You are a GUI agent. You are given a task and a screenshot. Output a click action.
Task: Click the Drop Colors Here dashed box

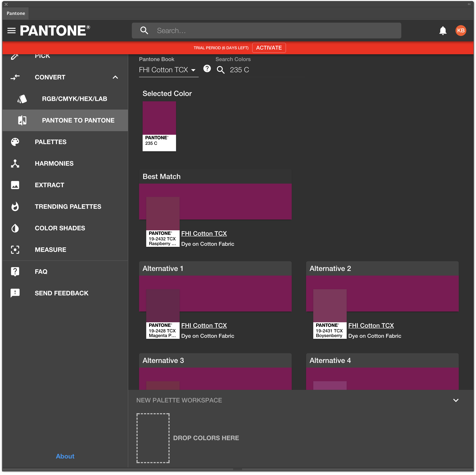[153, 438]
